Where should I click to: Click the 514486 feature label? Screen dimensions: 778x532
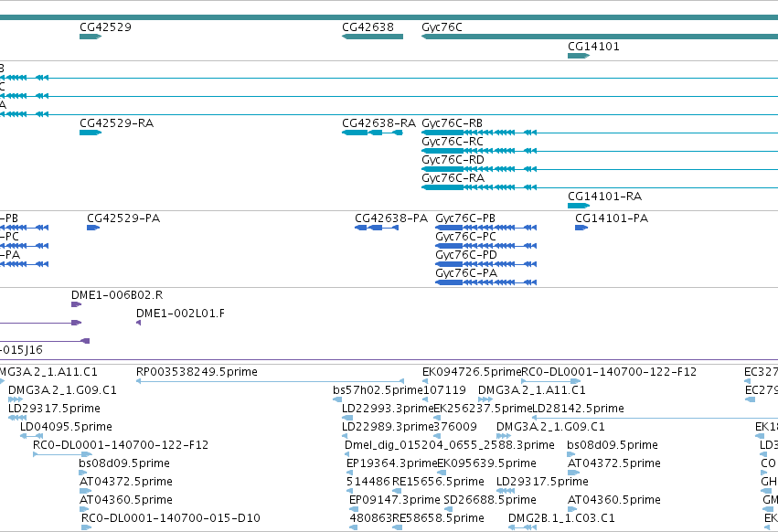pos(368,482)
